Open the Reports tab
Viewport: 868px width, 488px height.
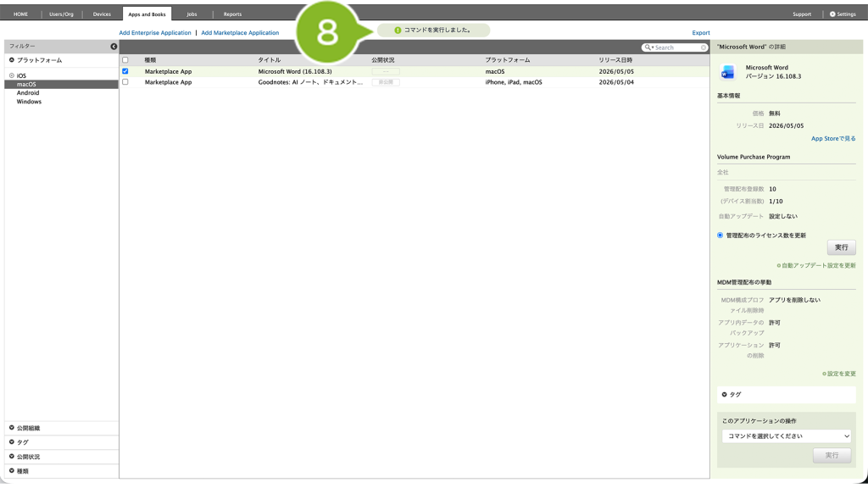click(x=232, y=14)
